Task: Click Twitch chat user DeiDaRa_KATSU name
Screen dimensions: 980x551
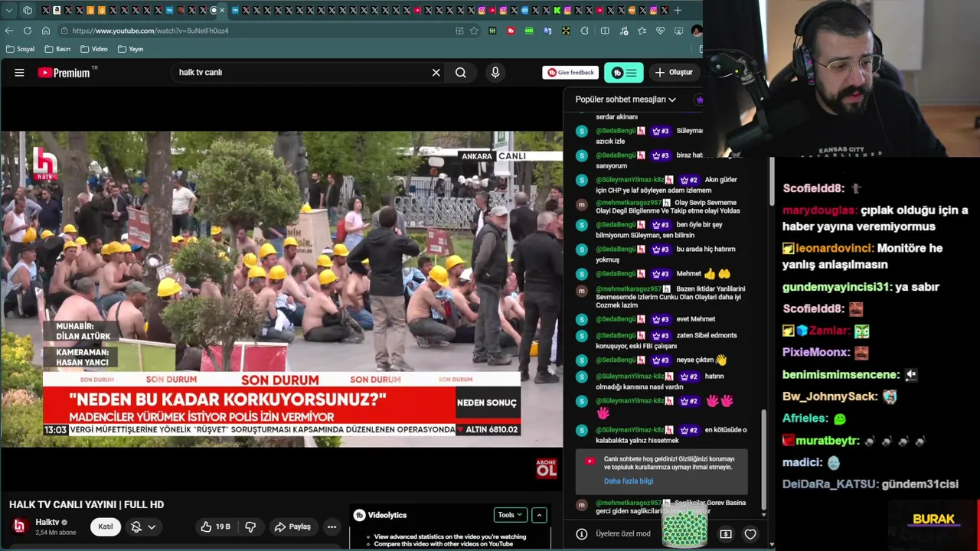Action: pos(830,484)
